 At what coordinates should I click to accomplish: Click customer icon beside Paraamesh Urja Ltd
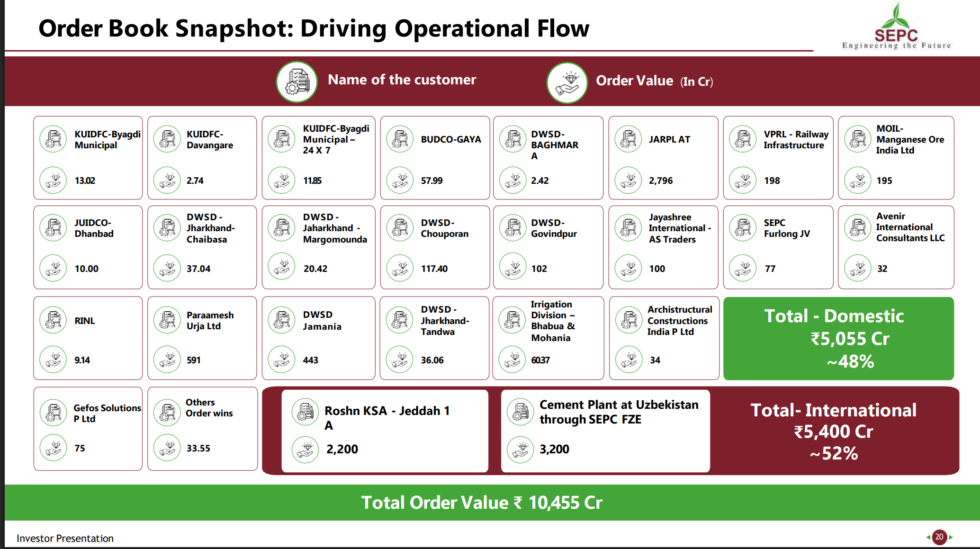pyautogui.click(x=167, y=320)
